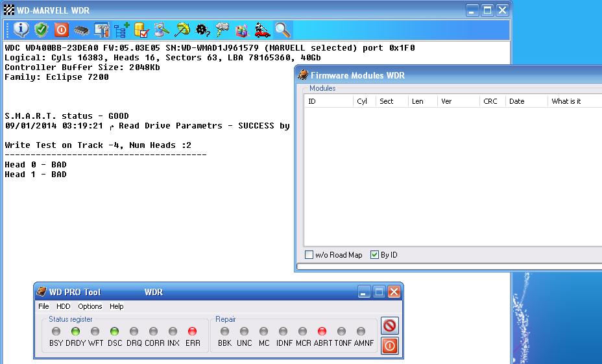Click the 'S.M.A.R.T. status - GOOD' line
The width and height of the screenshot is (602, 364).
point(67,116)
